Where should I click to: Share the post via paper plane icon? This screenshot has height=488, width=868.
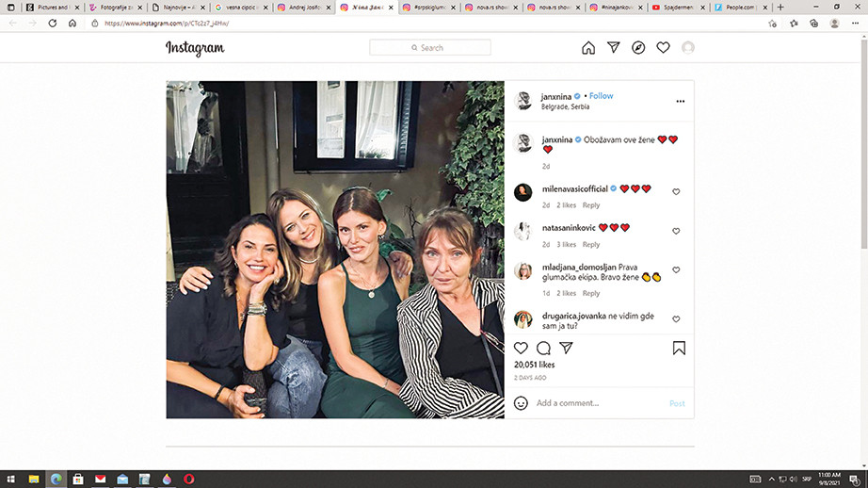(566, 348)
